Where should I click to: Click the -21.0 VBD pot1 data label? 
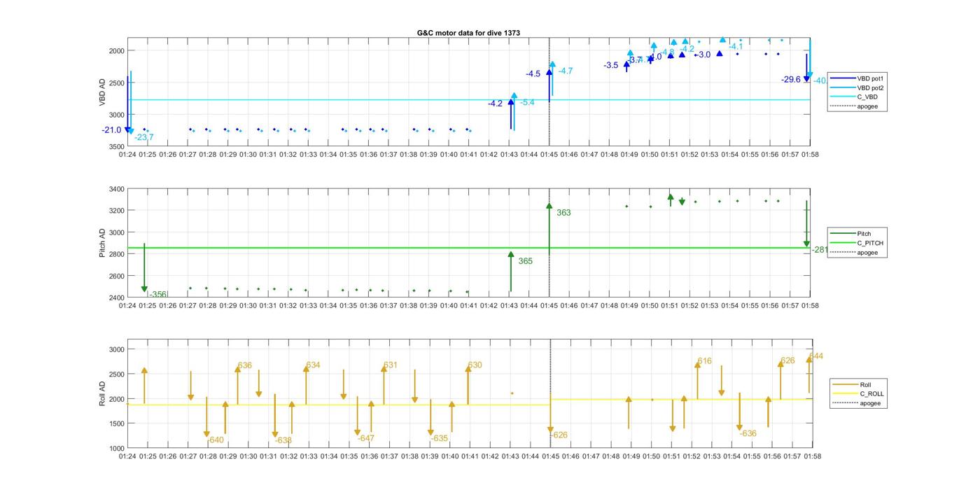[x=111, y=130]
